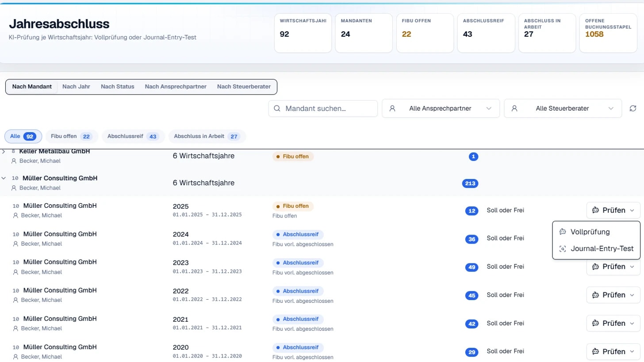Choose Journal-Entry-Test from the menu
Viewport: 644px width, 362px height.
click(596, 249)
